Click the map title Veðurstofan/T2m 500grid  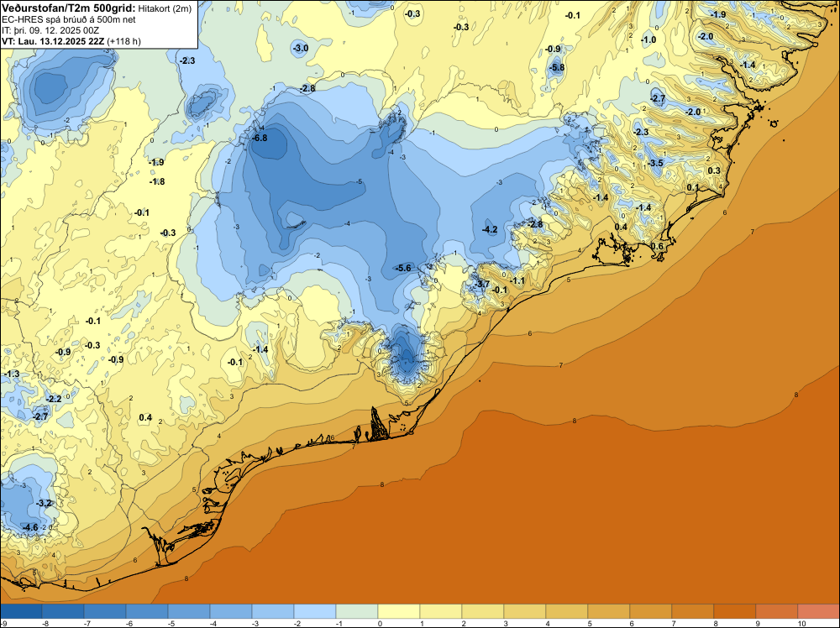click(x=69, y=8)
